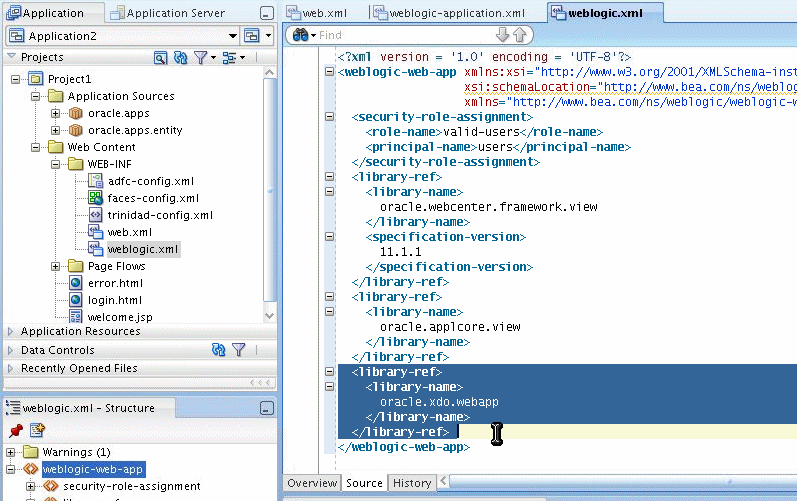Screen dimensions: 797x501
Task: Open the Projects filter funnel
Action: (201, 58)
